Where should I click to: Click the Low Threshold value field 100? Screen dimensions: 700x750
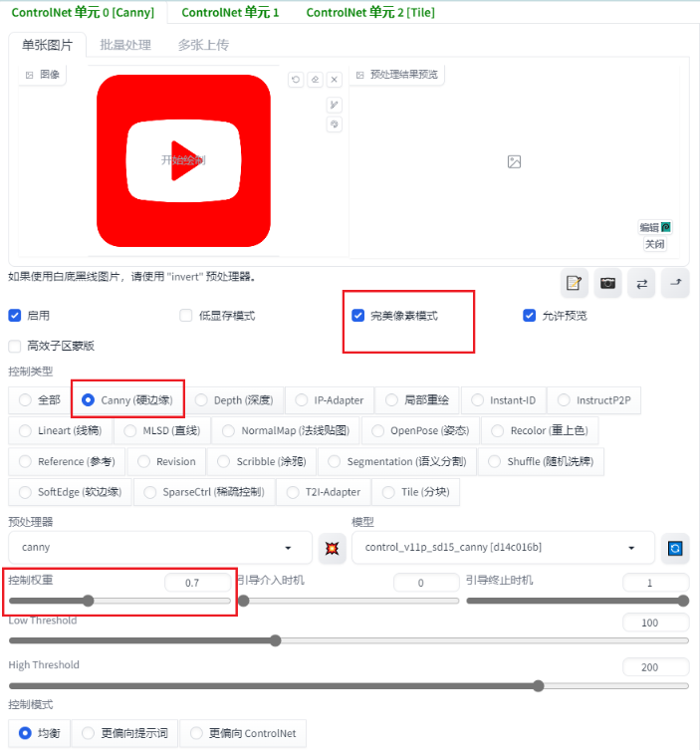[655, 623]
